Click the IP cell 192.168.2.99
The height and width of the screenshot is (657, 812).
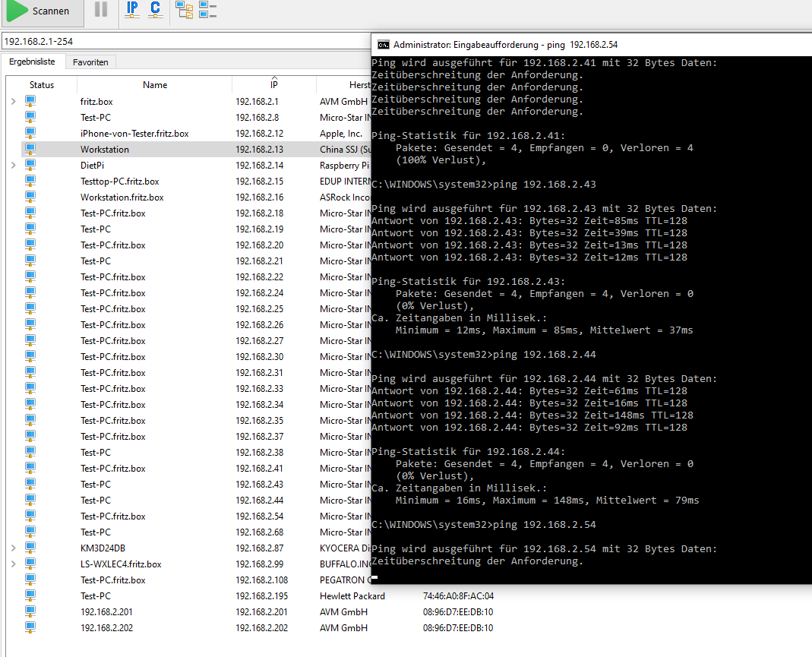click(260, 564)
